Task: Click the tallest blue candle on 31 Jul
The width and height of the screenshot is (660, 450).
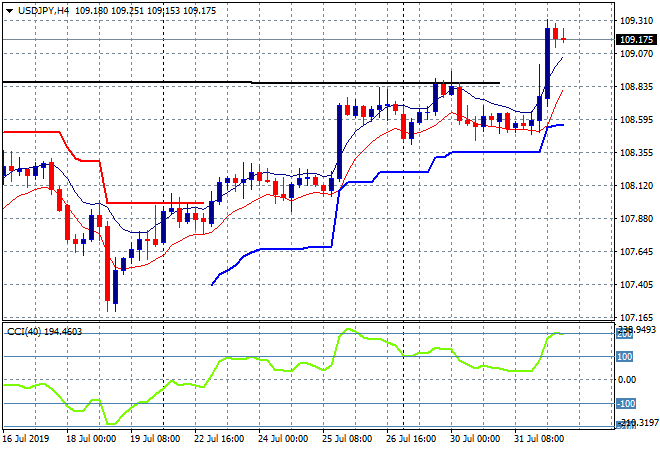Action: (x=547, y=63)
